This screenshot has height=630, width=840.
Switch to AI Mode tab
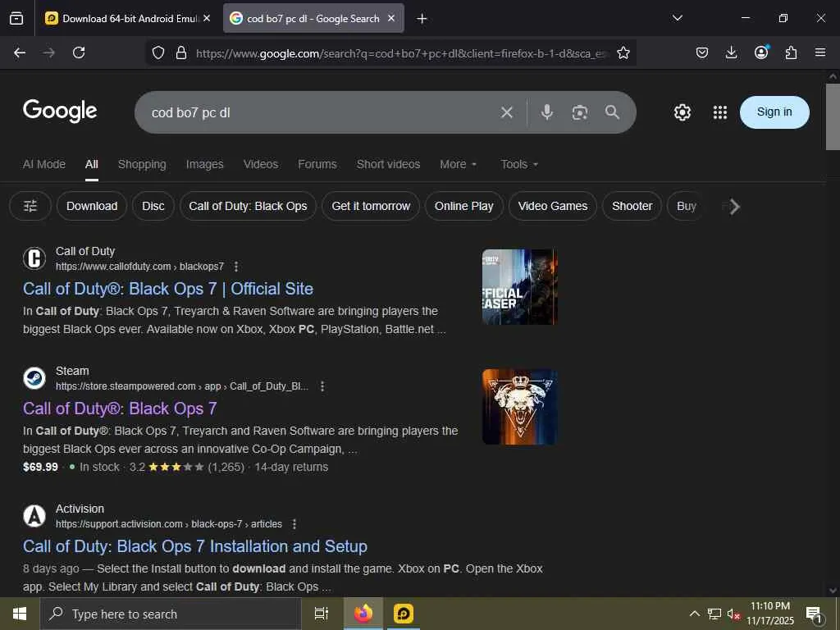(x=44, y=164)
